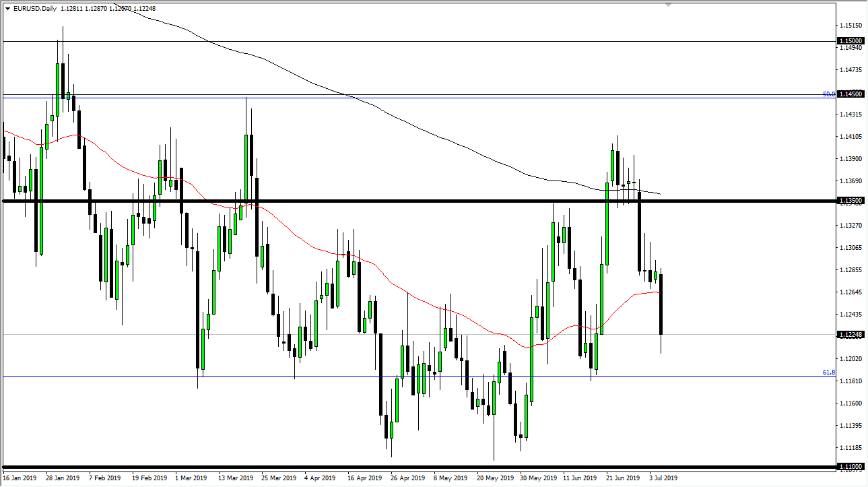Click the 25 Mar 2019 date label
The height and width of the screenshot is (487, 868).
[x=279, y=479]
